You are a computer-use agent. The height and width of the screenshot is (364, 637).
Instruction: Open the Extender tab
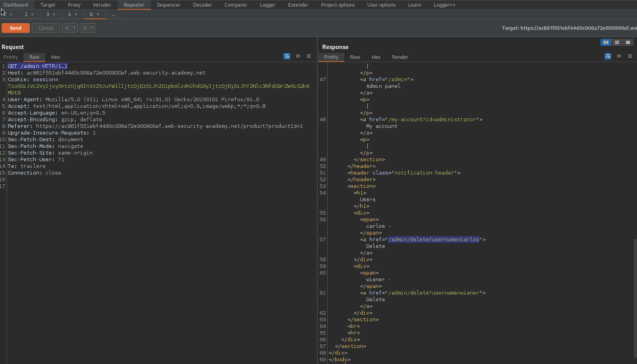point(298,5)
